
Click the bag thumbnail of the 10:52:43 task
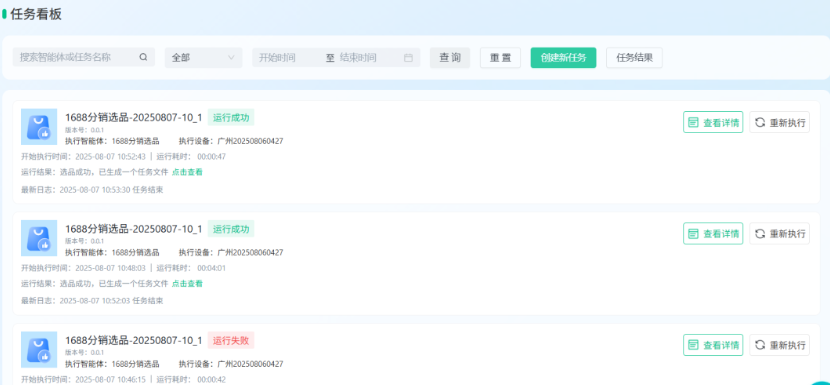pyautogui.click(x=39, y=127)
